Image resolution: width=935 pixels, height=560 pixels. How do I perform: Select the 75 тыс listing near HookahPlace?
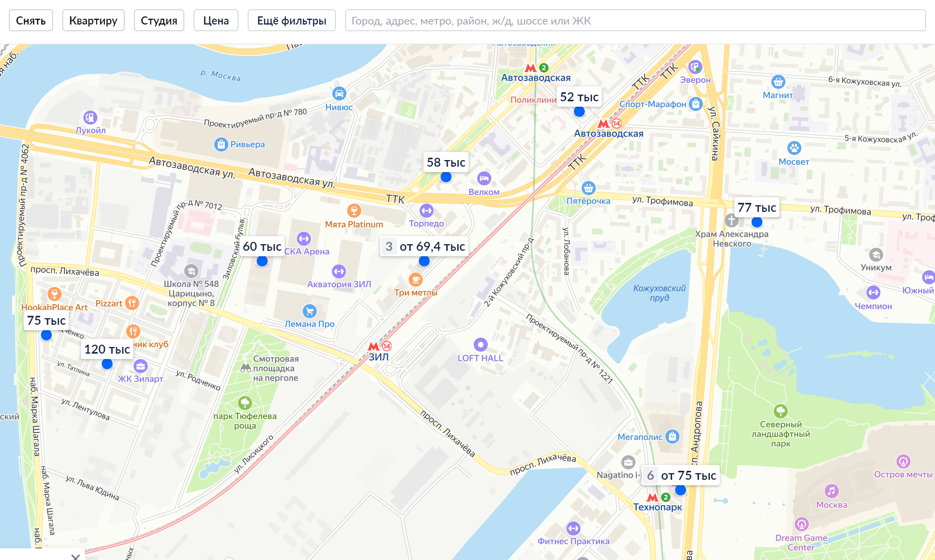(46, 320)
